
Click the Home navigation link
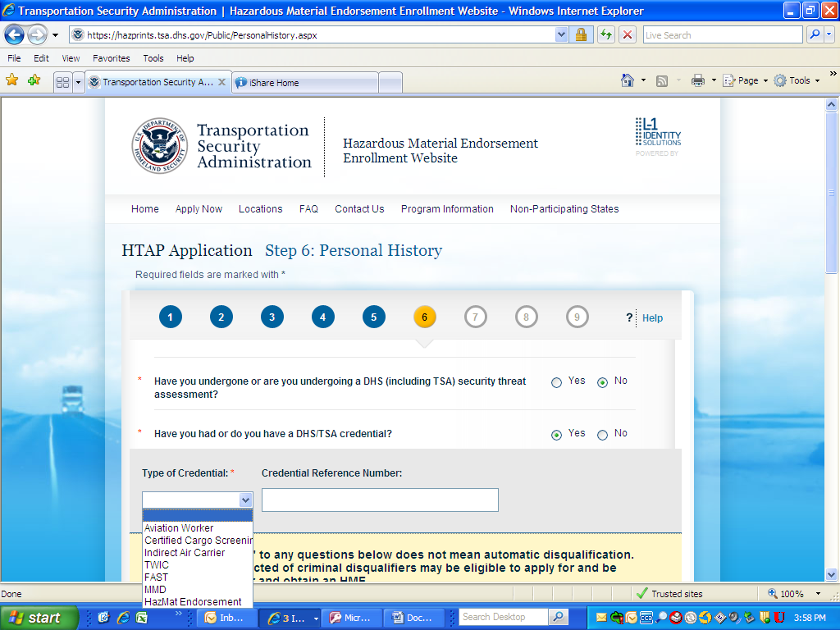(x=145, y=209)
